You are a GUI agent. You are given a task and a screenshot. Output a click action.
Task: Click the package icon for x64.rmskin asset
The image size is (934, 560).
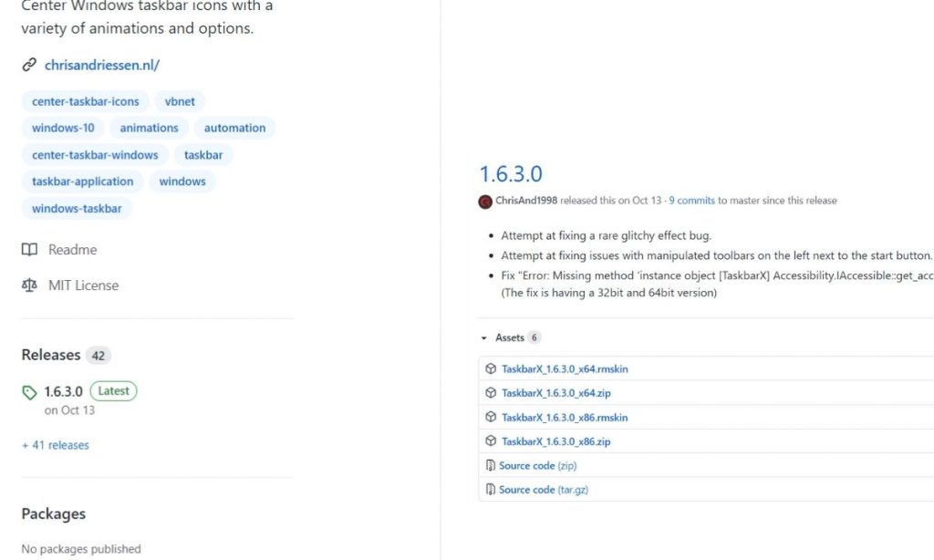point(491,369)
